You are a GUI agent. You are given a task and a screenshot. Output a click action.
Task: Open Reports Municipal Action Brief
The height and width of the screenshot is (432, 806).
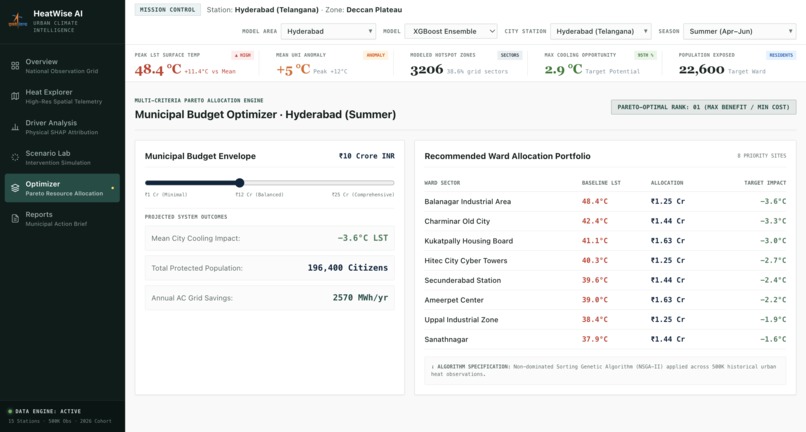[x=62, y=219]
